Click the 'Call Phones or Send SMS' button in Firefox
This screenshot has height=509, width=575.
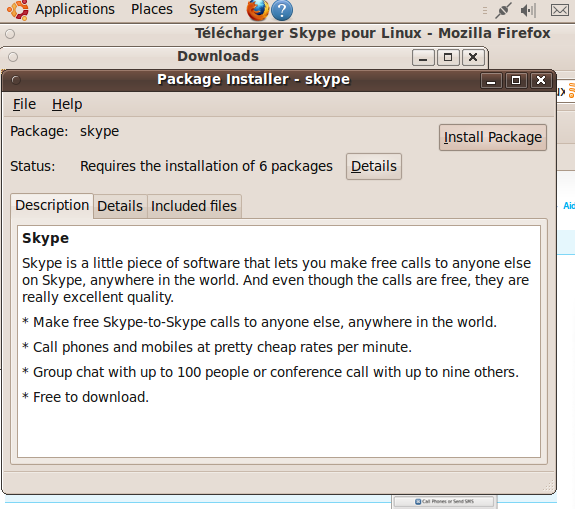[444, 502]
